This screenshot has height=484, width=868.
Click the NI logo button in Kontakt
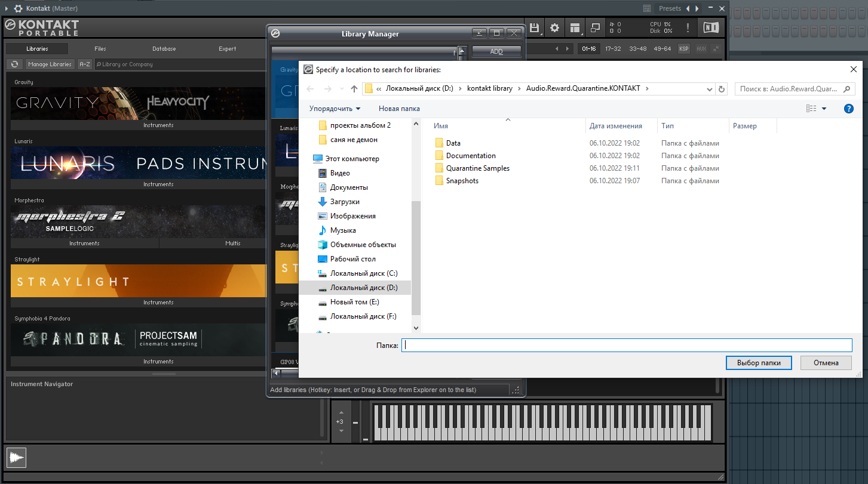(x=711, y=27)
